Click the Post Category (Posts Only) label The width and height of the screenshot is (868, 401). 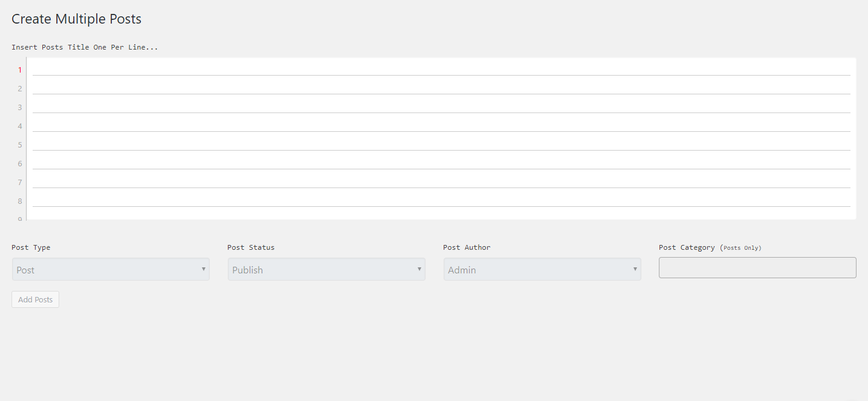pyautogui.click(x=710, y=247)
